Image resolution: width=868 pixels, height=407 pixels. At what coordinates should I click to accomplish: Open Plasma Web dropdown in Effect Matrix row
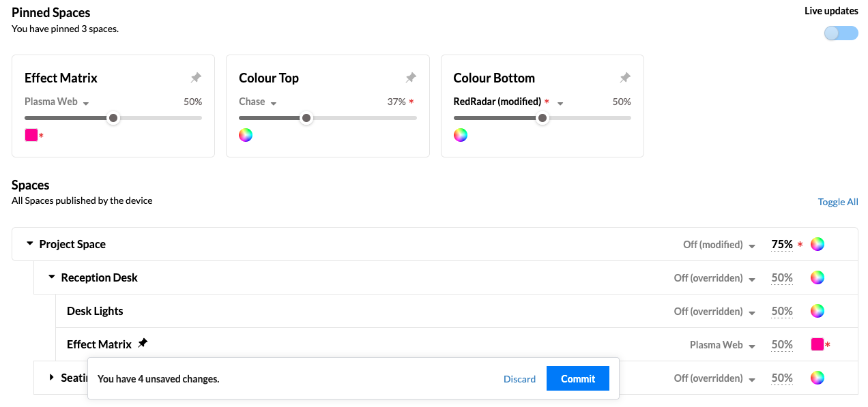[723, 345]
